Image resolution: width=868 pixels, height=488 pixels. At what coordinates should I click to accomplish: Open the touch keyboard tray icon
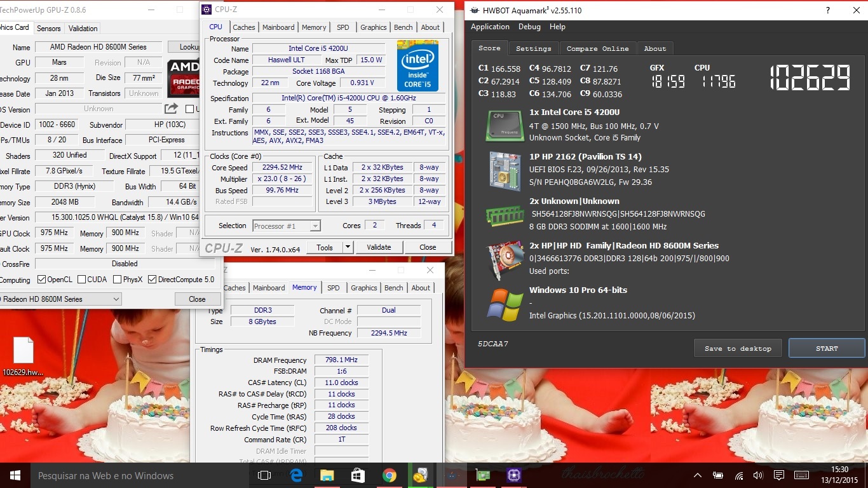click(801, 475)
